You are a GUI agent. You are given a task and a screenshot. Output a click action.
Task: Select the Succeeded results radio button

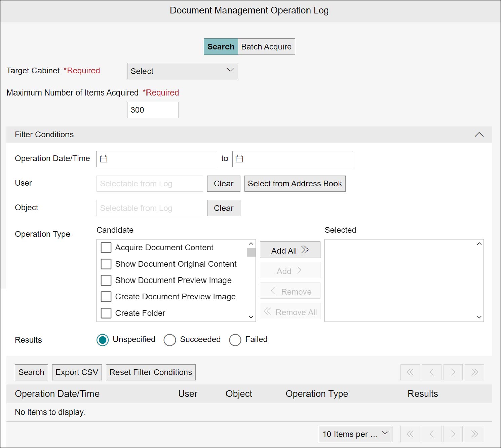pyautogui.click(x=170, y=340)
